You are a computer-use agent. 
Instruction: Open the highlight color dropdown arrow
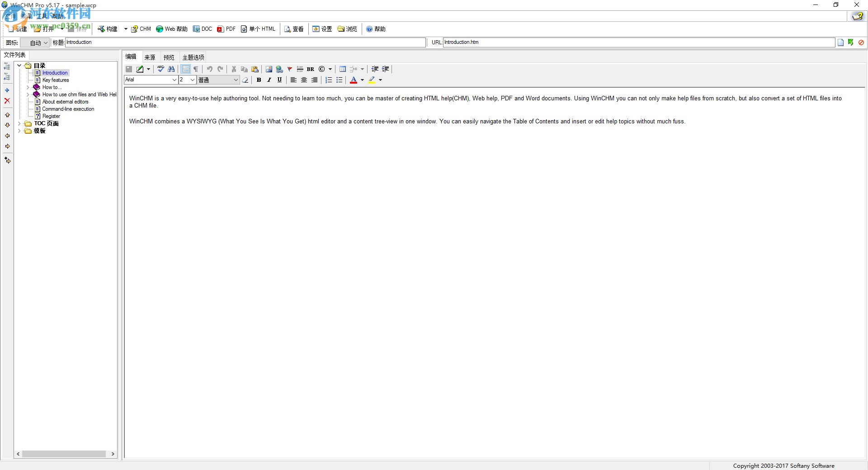coord(380,80)
